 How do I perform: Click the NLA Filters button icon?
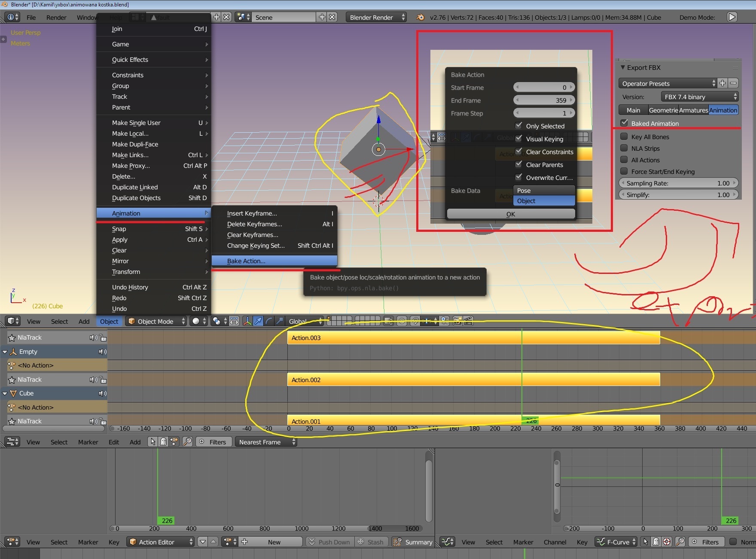point(202,442)
